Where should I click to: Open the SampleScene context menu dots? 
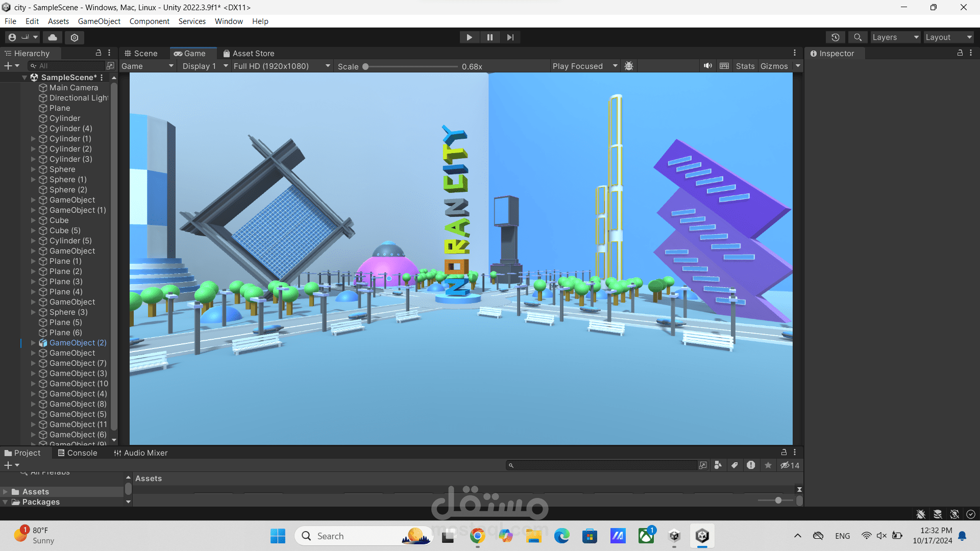click(x=102, y=78)
